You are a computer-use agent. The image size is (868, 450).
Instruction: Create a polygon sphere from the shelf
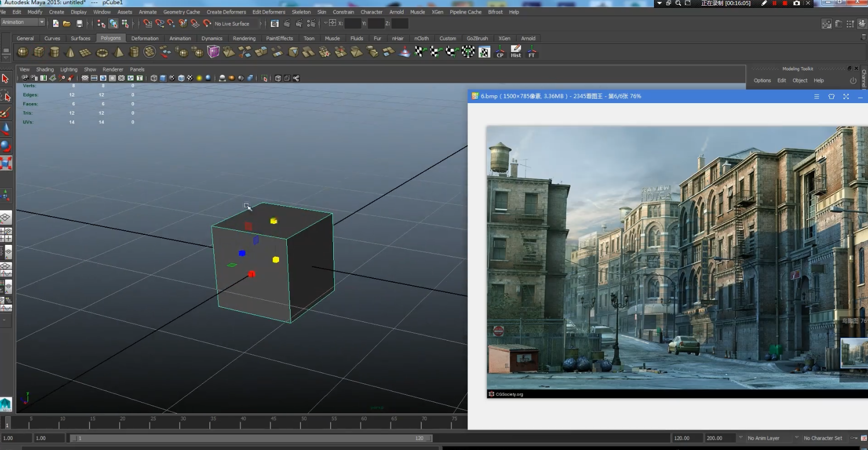click(23, 52)
